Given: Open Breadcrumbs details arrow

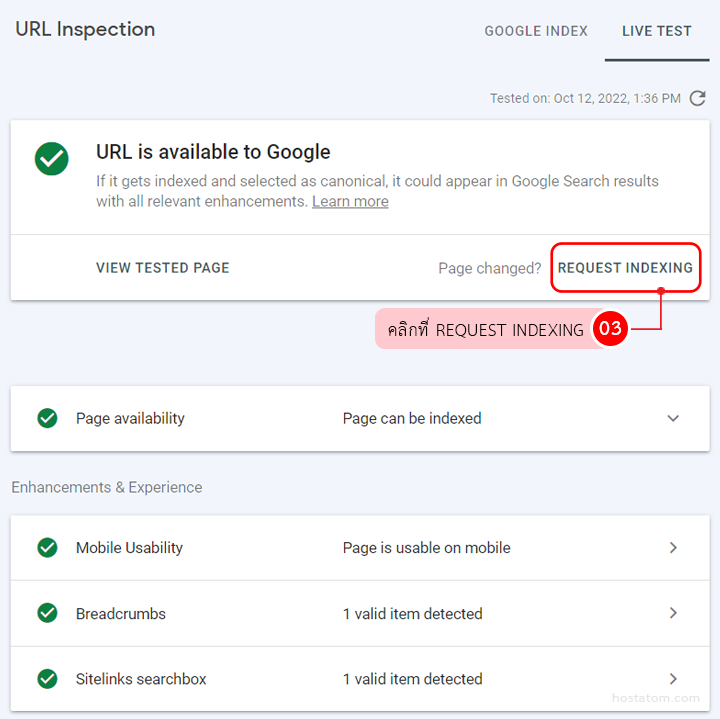Looking at the screenshot, I should [x=673, y=613].
